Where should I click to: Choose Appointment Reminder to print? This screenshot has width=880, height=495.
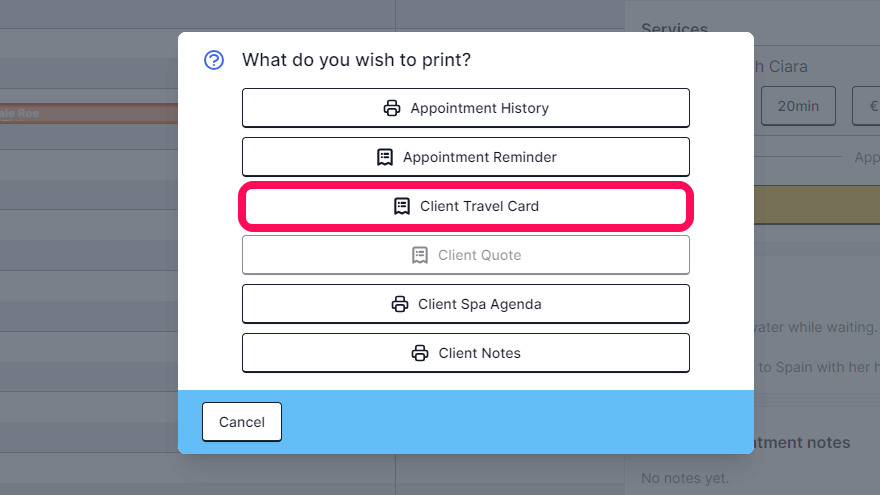pyautogui.click(x=466, y=157)
